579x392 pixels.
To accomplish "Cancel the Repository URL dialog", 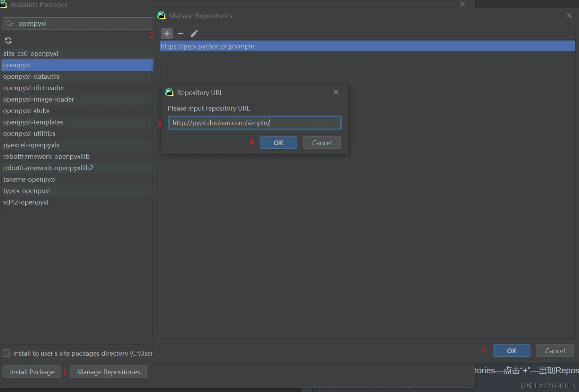I will coord(322,143).
